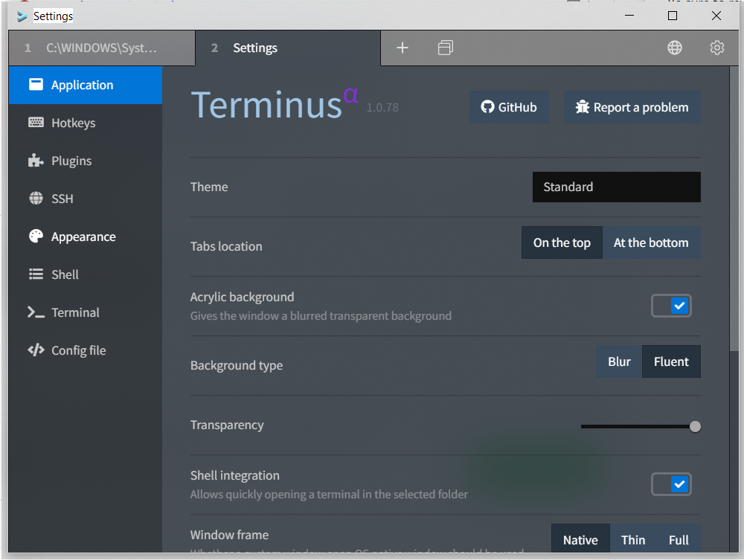Select Thin window frame

[633, 540]
